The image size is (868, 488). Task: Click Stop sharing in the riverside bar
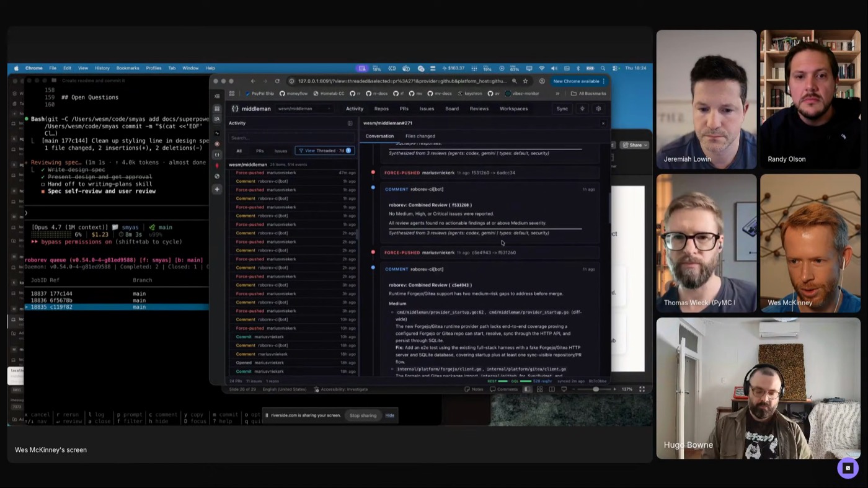pos(363,415)
